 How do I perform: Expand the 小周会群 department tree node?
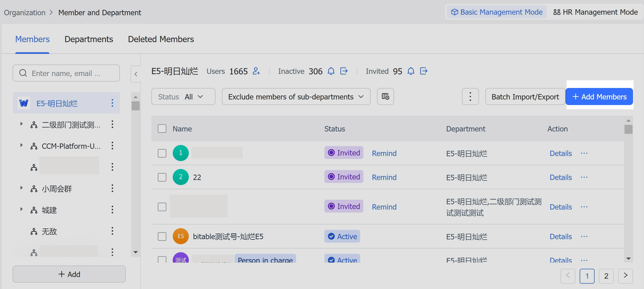[21, 188]
